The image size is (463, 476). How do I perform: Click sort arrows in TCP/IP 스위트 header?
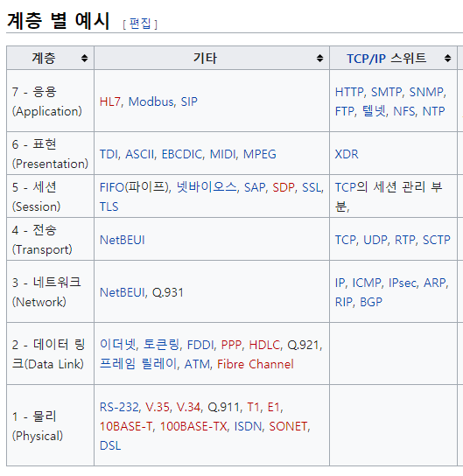click(447, 58)
